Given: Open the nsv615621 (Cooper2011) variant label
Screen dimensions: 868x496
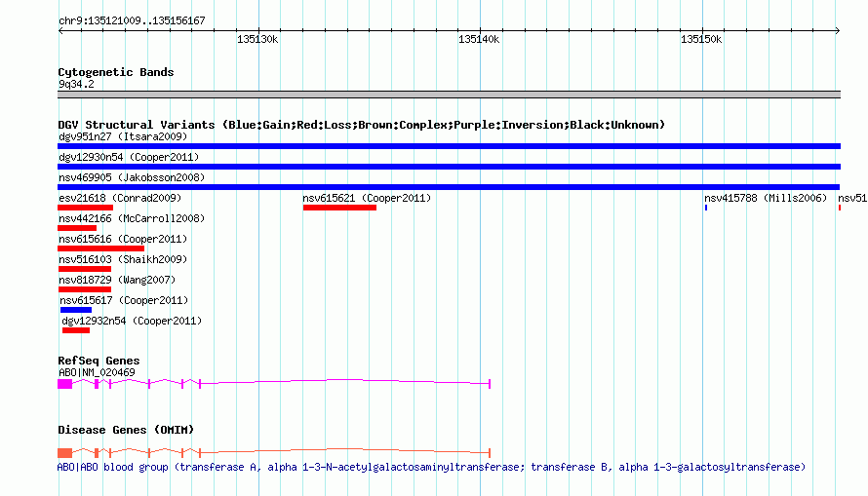Looking at the screenshot, I should point(367,198).
